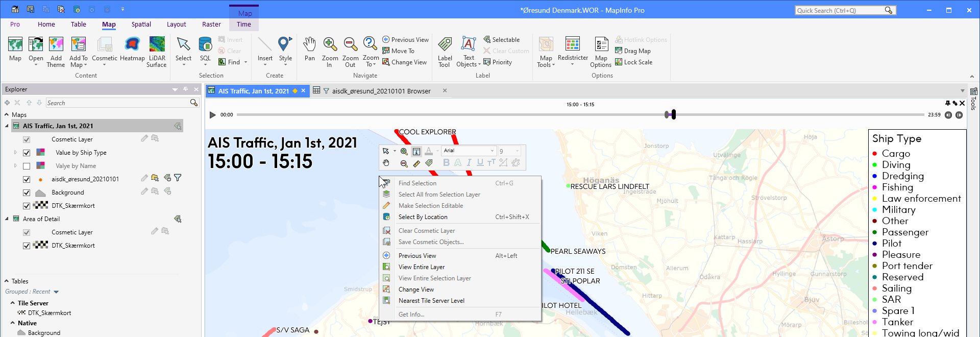Open the Arial font dropdown
Image resolution: width=980 pixels, height=337 pixels.
point(492,151)
